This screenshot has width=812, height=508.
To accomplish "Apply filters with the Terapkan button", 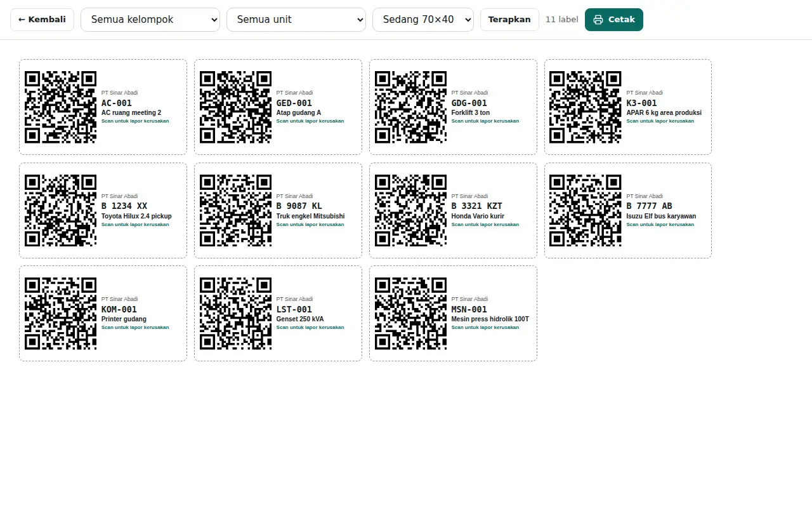I will point(509,20).
